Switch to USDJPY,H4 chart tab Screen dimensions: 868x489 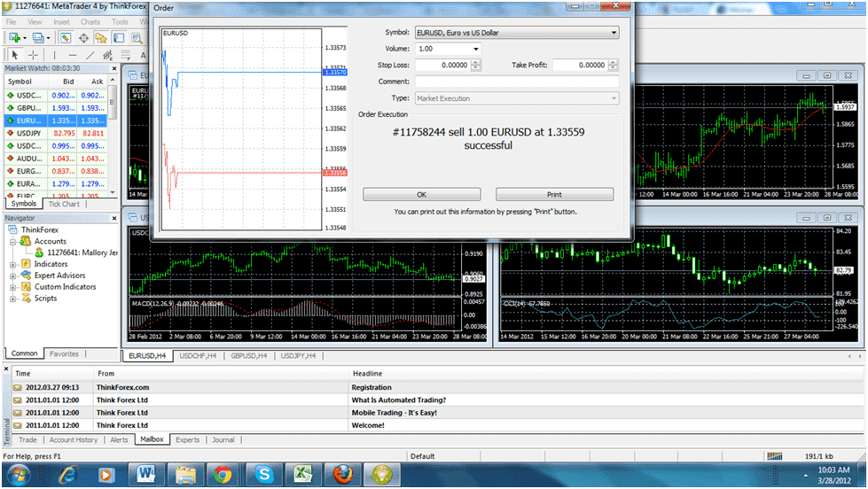pyautogui.click(x=299, y=356)
